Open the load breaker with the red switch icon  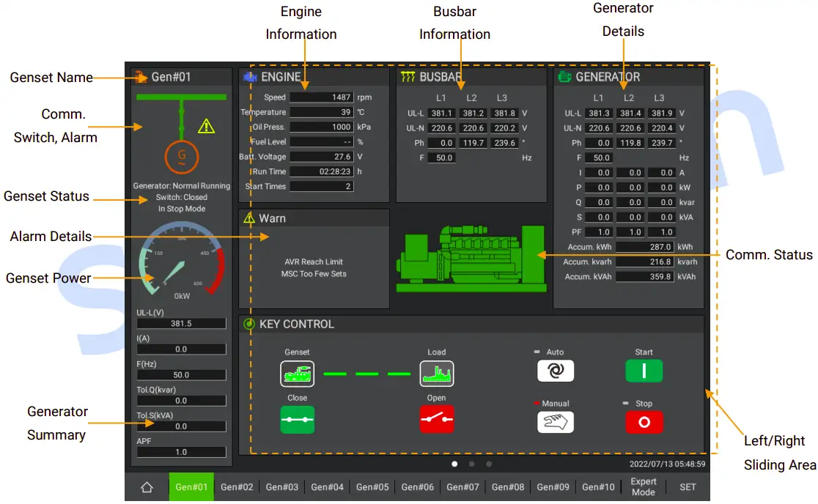[x=437, y=419]
